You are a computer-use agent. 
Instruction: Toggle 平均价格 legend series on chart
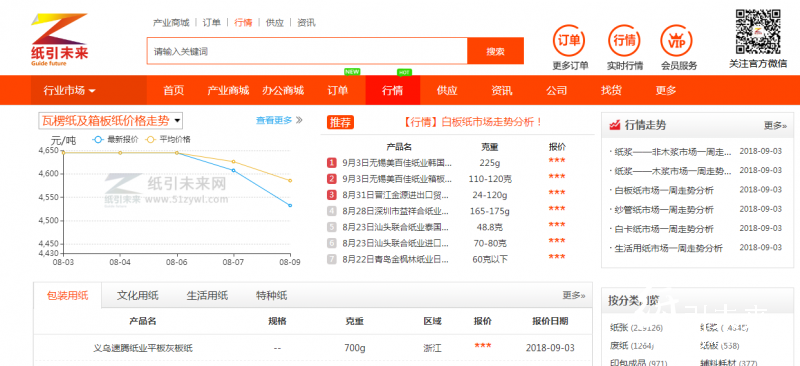point(168,139)
